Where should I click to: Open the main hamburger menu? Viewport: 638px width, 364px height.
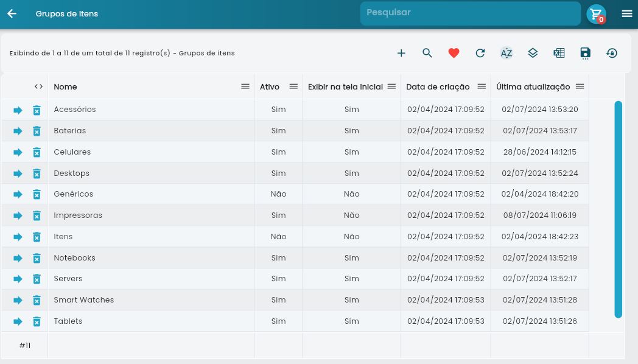point(627,13)
